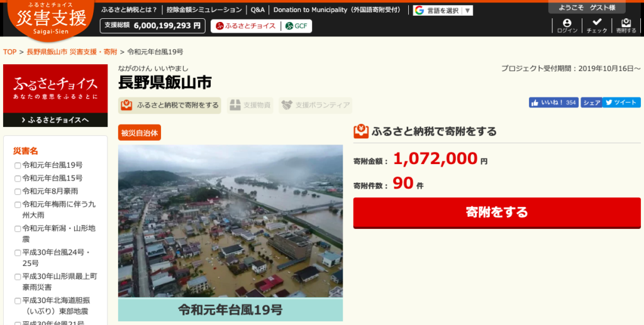The image size is (644, 325).
Task: Click the red 寄附をする donate button
Action: click(497, 212)
